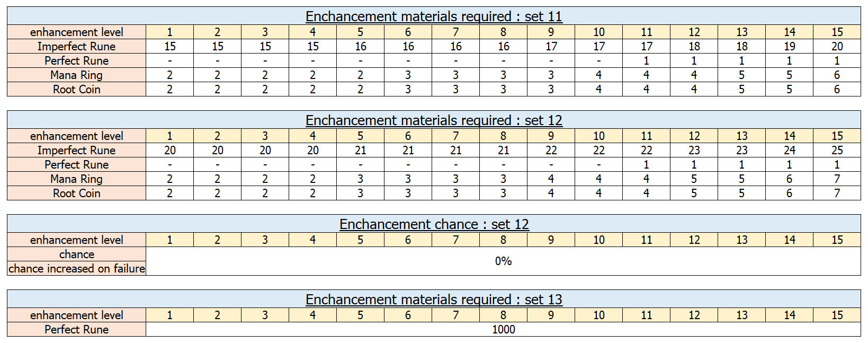The width and height of the screenshot is (868, 343).
Task: Click Mana Ring row label in set 12
Action: 76,179
